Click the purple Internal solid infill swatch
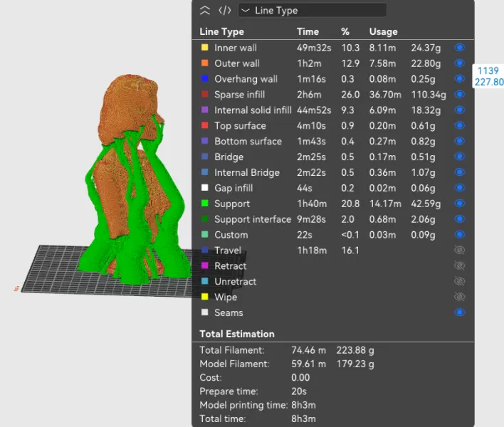 205,110
